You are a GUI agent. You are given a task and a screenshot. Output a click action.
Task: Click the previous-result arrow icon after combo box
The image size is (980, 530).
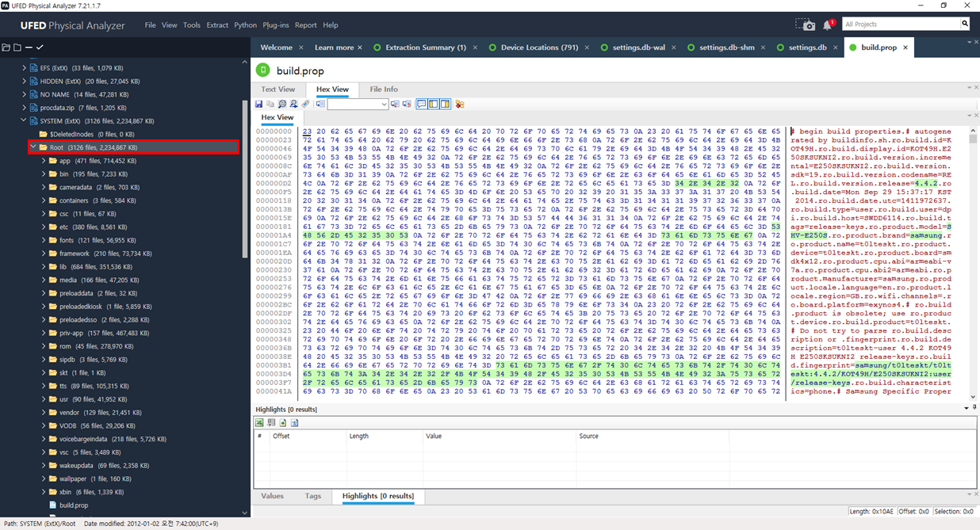(x=395, y=104)
